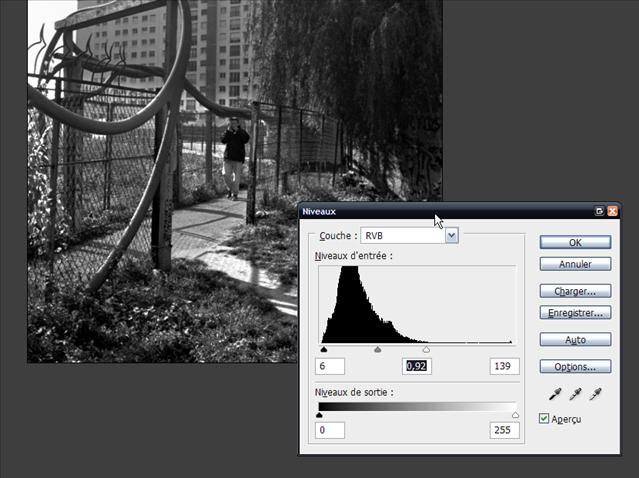Click the Enregistrer... button
Viewport: 639px width, 478px height.
(575, 313)
